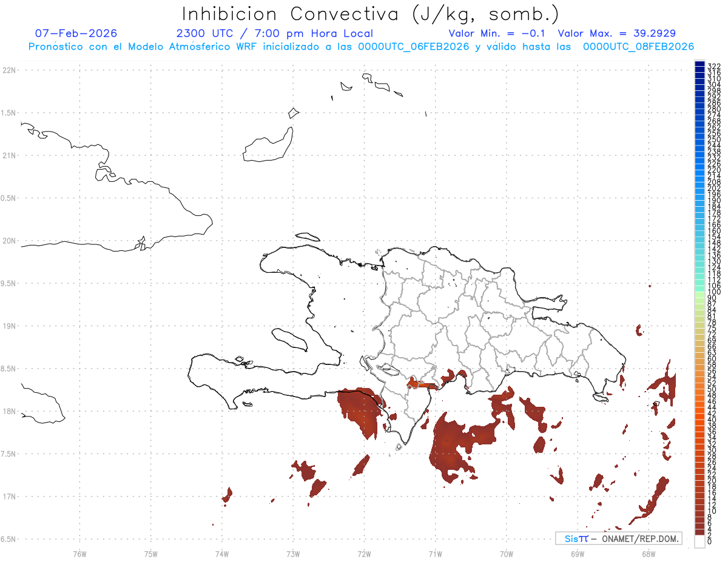728x562 pixels.
Task: Select the date '07-Feb-2026'
Action: tap(76, 33)
